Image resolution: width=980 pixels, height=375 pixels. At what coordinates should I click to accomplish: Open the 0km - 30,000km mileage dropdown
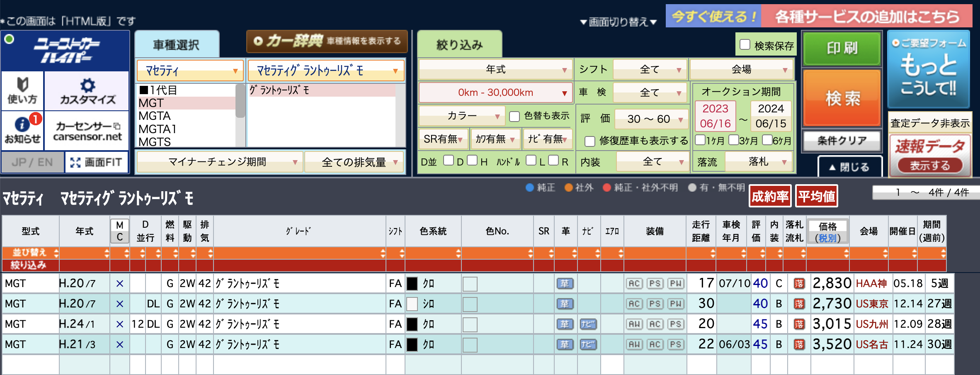pyautogui.click(x=495, y=93)
